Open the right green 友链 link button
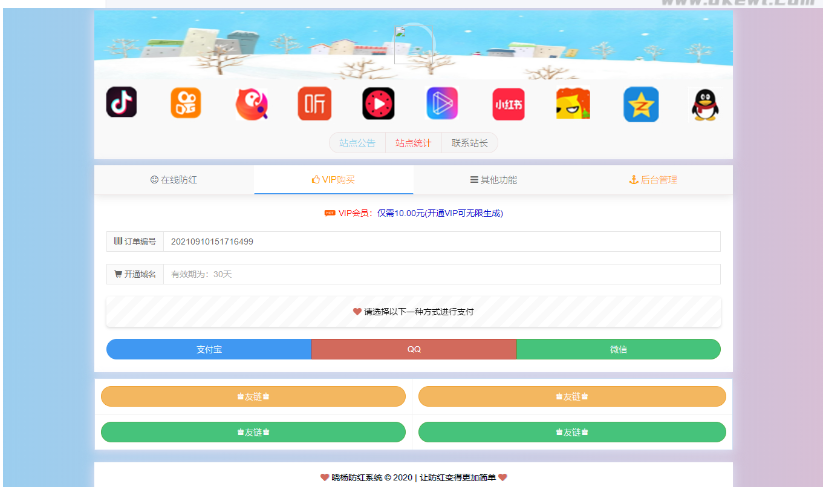This screenshot has width=825, height=487. (572, 432)
